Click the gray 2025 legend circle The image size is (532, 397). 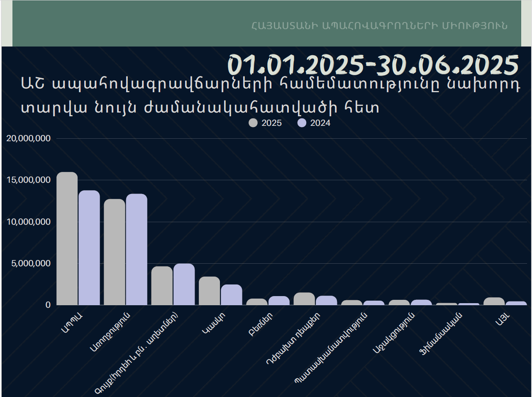pos(253,123)
